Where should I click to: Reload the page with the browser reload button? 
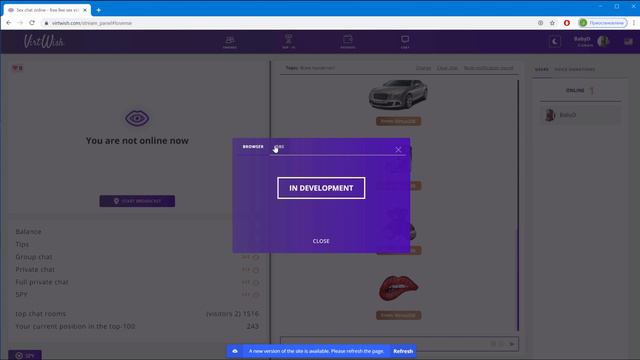tap(32, 23)
